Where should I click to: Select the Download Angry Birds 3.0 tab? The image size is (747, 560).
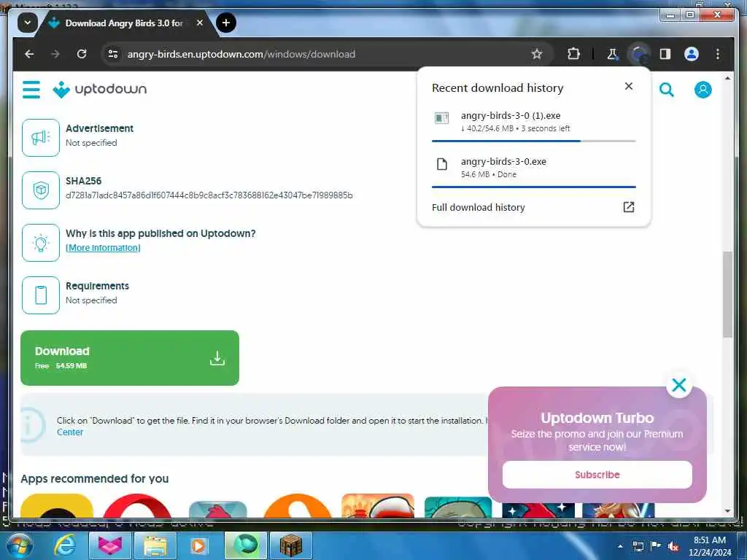(x=123, y=23)
